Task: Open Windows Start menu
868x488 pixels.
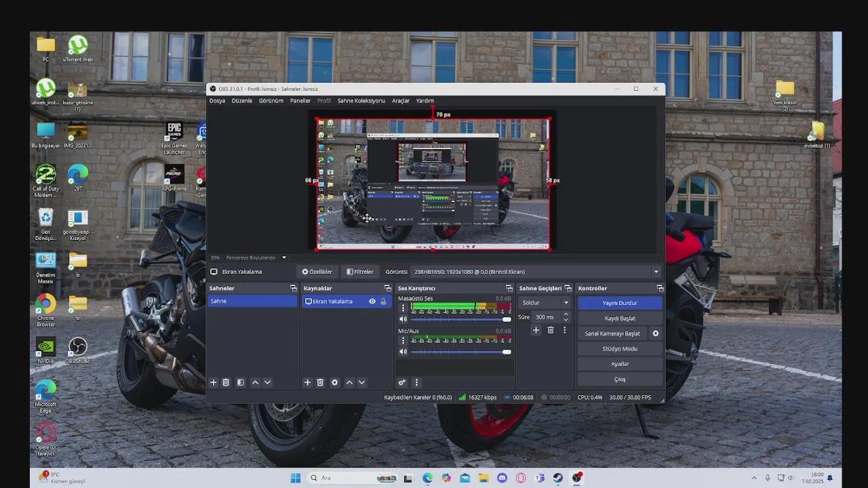Action: [296, 478]
